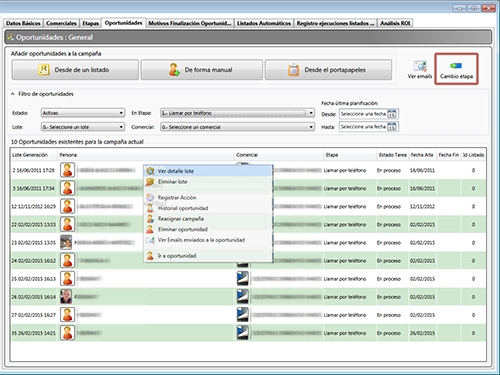This screenshot has height=375, width=500.
Task: Click the person avatar in lote 24 row
Action: coord(67,260)
